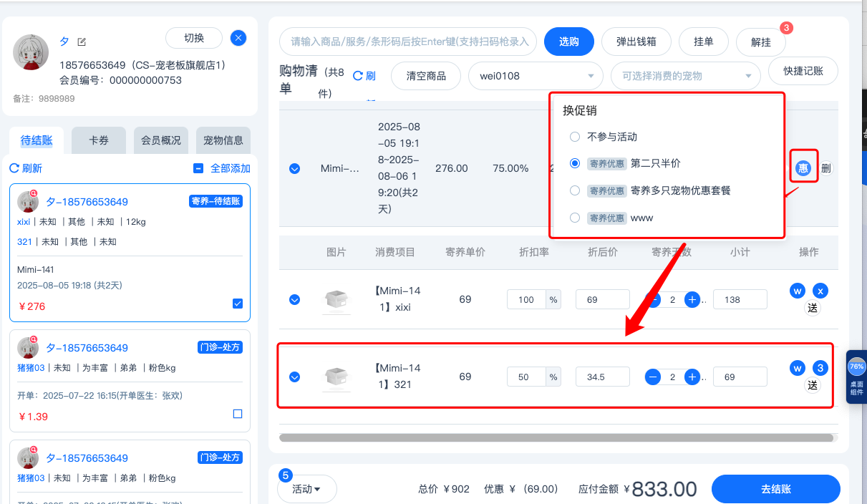The image size is (867, 504).
Task: Open the 卡券 tab
Action: coord(99,140)
